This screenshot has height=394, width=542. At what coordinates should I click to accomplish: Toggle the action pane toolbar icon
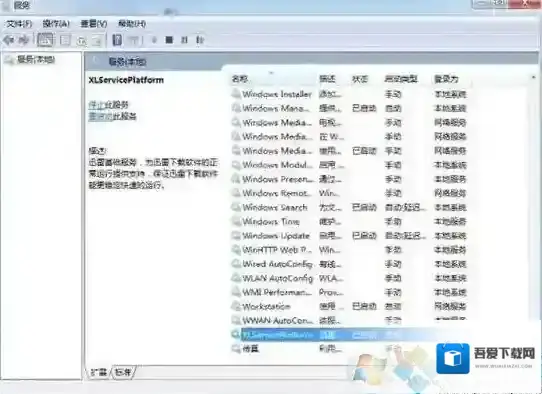tap(134, 40)
